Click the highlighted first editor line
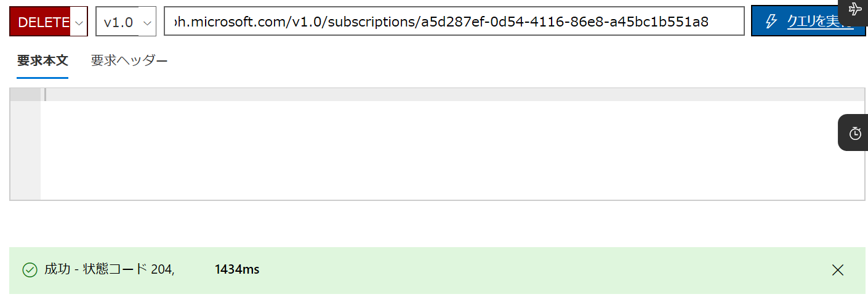This screenshot has height=302, width=868. pyautogui.click(x=452, y=94)
